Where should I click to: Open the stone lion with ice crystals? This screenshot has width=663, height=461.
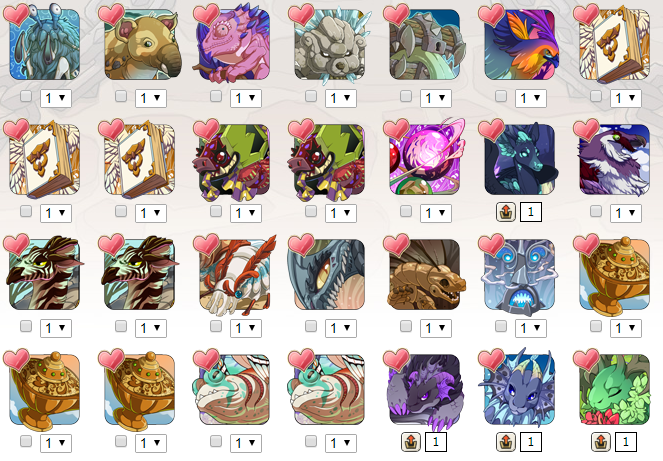[x=329, y=44]
